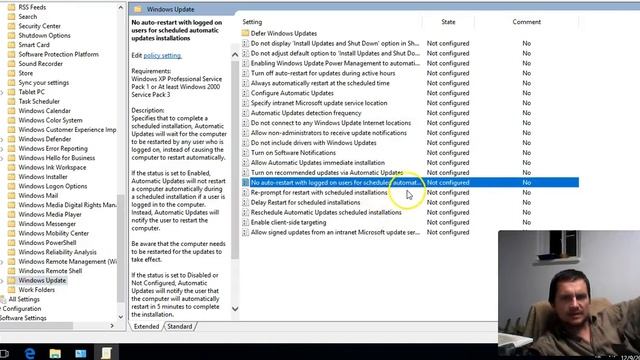Click icon of Do not include drivers policy
640x360 pixels.
pyautogui.click(x=245, y=143)
